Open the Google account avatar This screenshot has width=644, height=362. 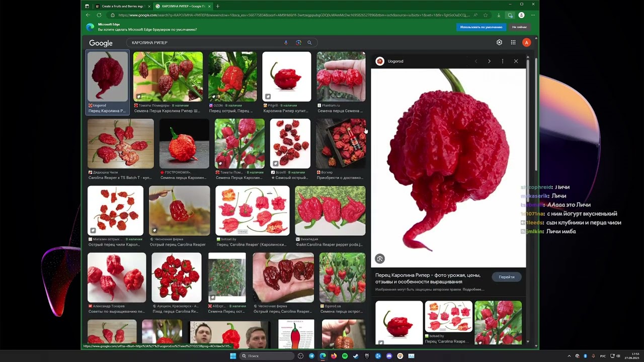point(526,43)
